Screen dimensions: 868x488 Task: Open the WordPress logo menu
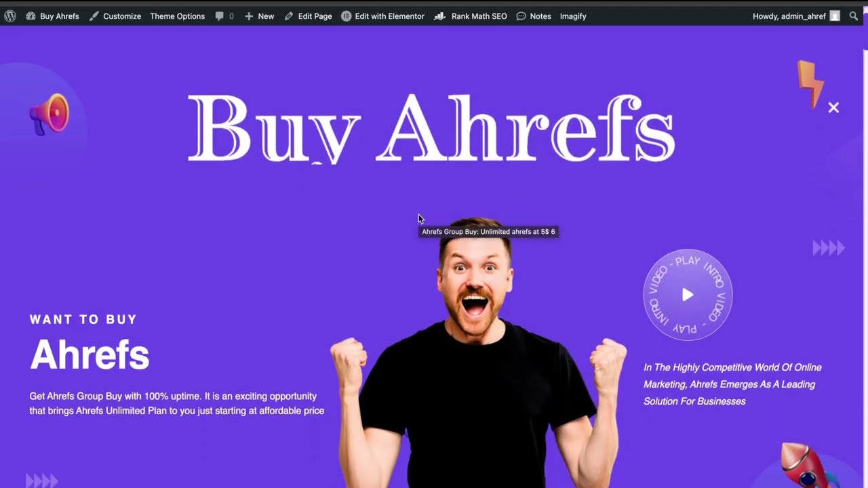pos(9,16)
